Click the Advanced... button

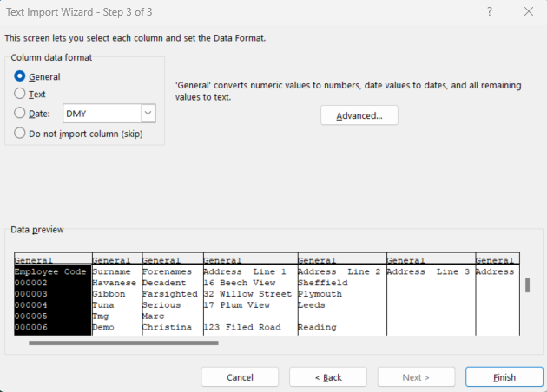359,115
